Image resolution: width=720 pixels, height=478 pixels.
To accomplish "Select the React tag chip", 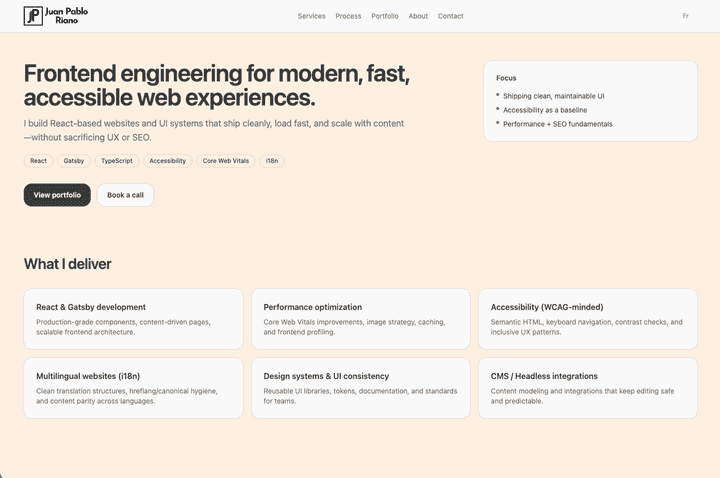I will (x=38, y=161).
